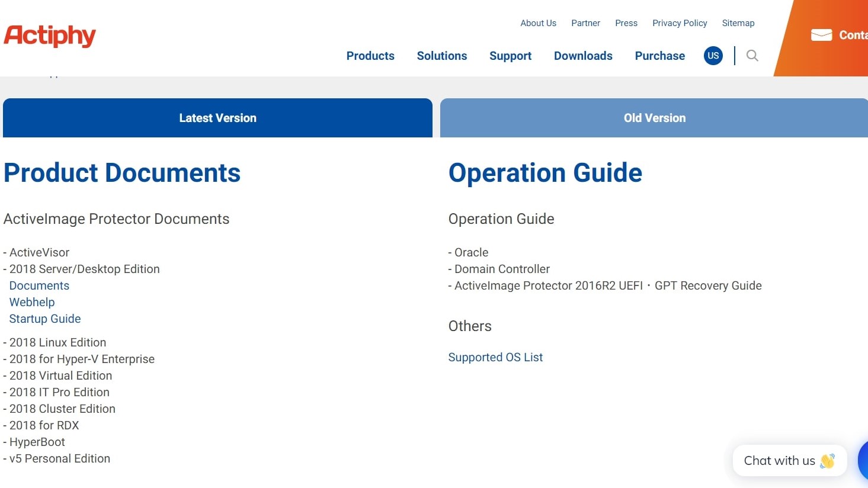Expand the 2018 Virtual Edition entry
868x488 pixels.
[57, 375]
